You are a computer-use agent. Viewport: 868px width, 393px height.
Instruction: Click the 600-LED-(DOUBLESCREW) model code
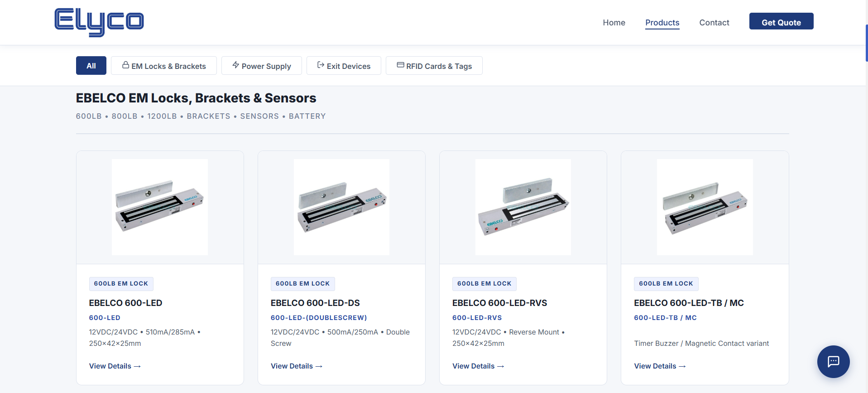pos(319,318)
